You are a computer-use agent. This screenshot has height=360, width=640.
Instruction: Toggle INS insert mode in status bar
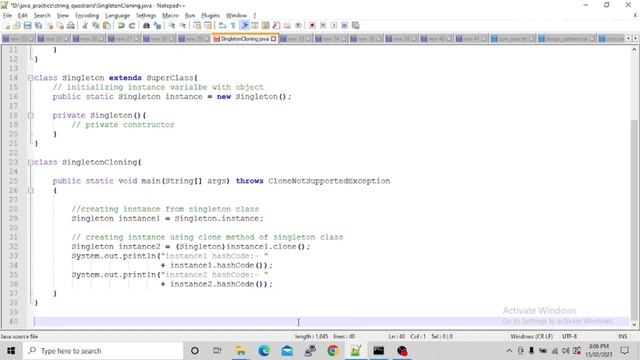622,336
